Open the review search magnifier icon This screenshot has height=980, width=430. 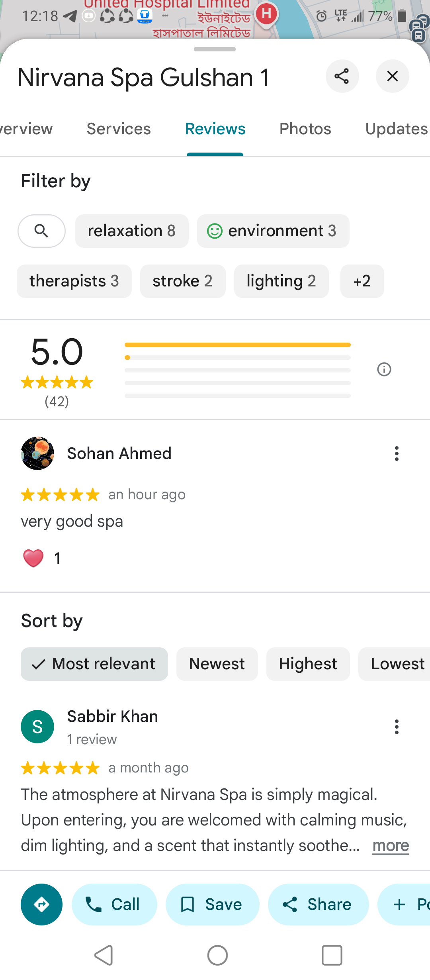point(41,231)
